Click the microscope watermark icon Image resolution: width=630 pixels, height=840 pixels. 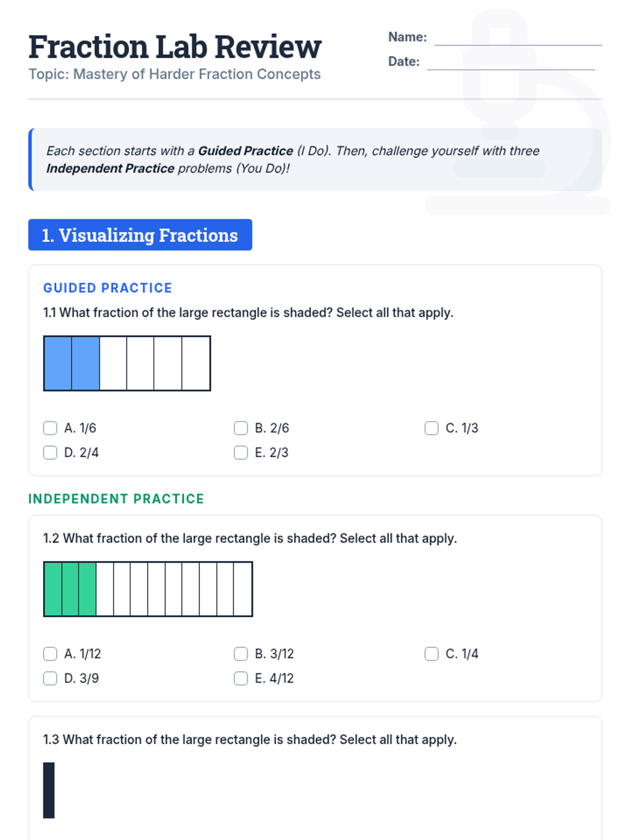click(x=518, y=113)
